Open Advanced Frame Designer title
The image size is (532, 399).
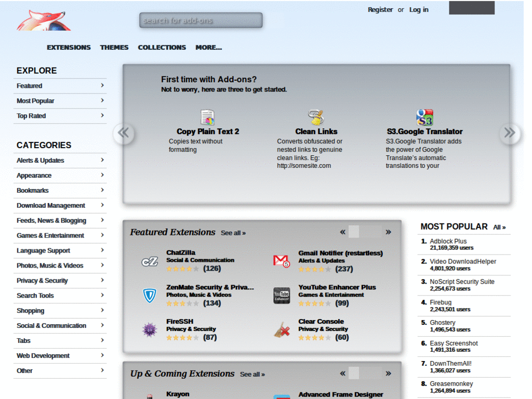[x=341, y=394]
